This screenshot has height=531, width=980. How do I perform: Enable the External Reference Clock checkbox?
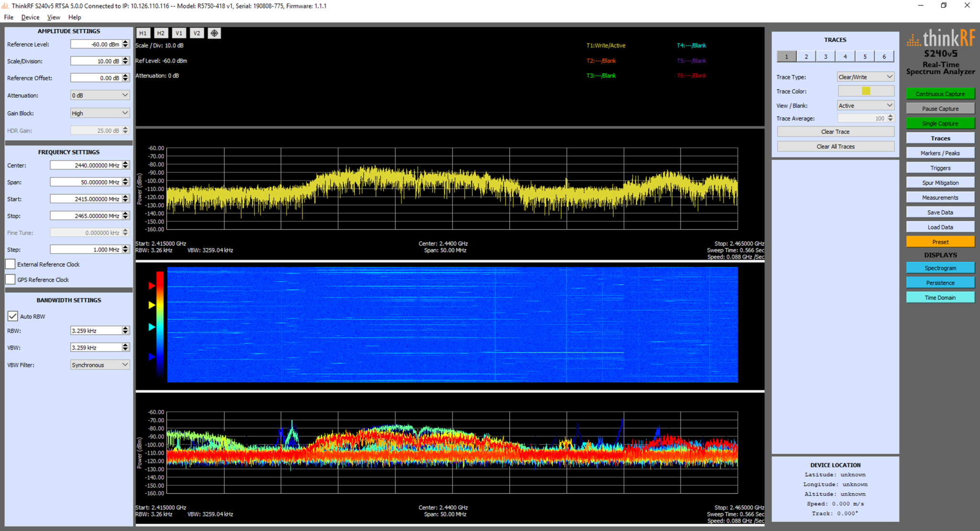[10, 264]
